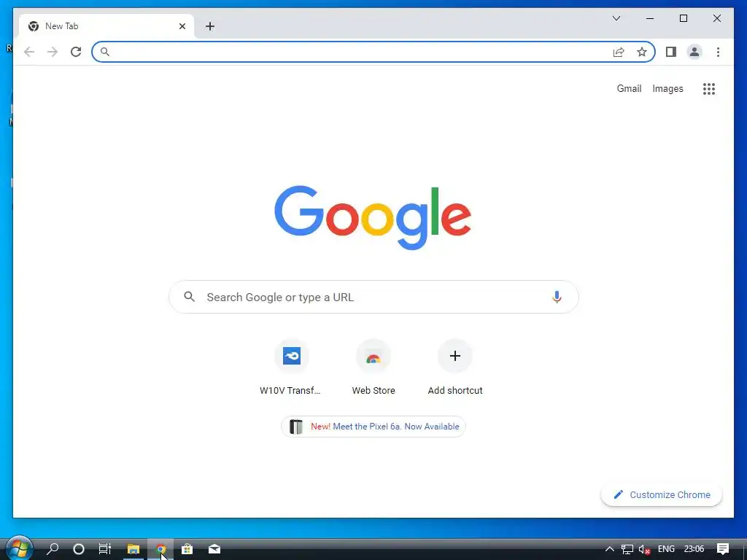Image resolution: width=747 pixels, height=560 pixels.
Task: Open the profile avatar menu
Action: [694, 52]
